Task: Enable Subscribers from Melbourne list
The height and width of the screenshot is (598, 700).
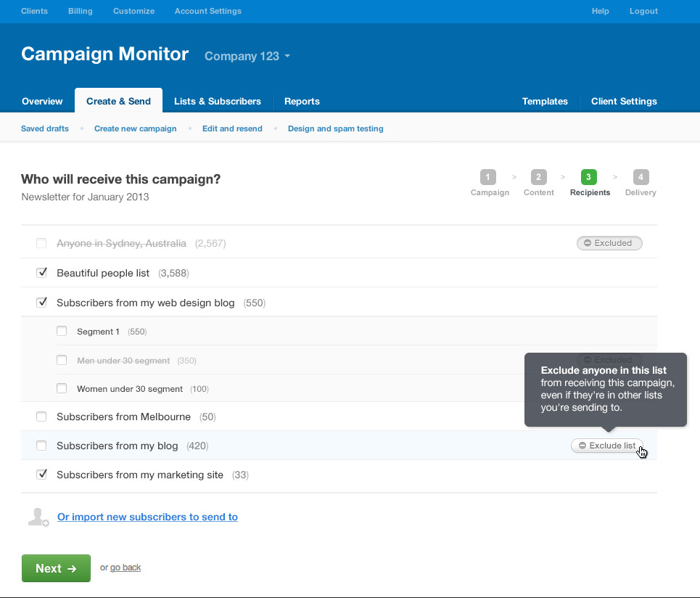Action: click(41, 417)
